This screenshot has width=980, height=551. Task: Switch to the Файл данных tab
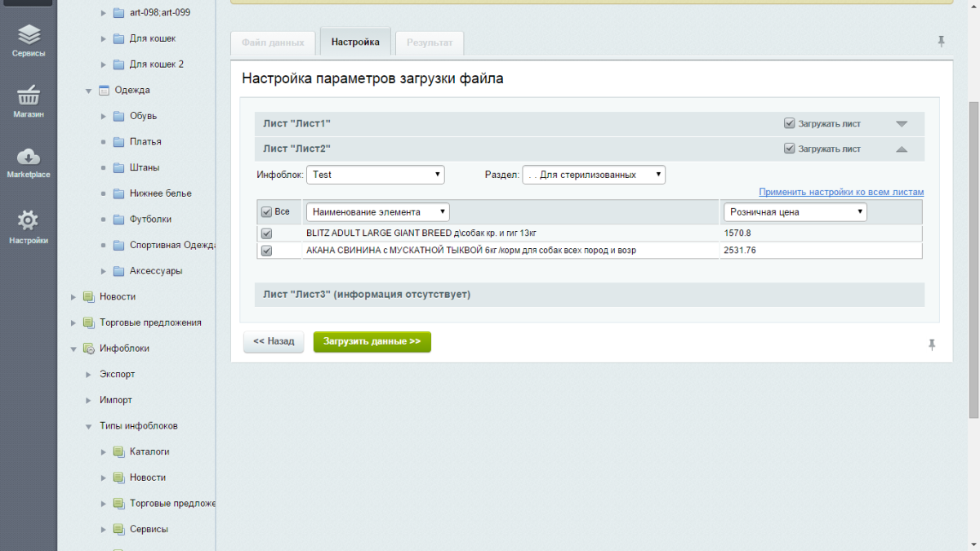pyautogui.click(x=273, y=42)
